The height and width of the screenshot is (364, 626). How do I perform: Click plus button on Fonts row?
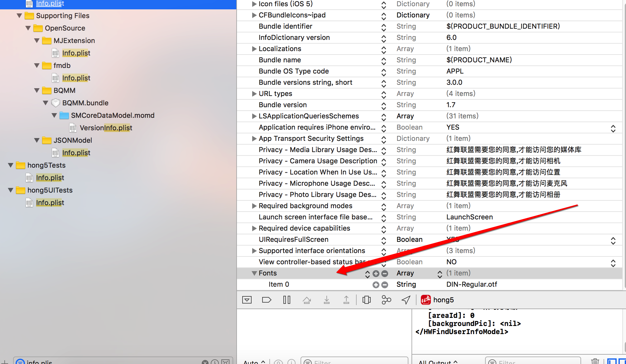coord(376,274)
